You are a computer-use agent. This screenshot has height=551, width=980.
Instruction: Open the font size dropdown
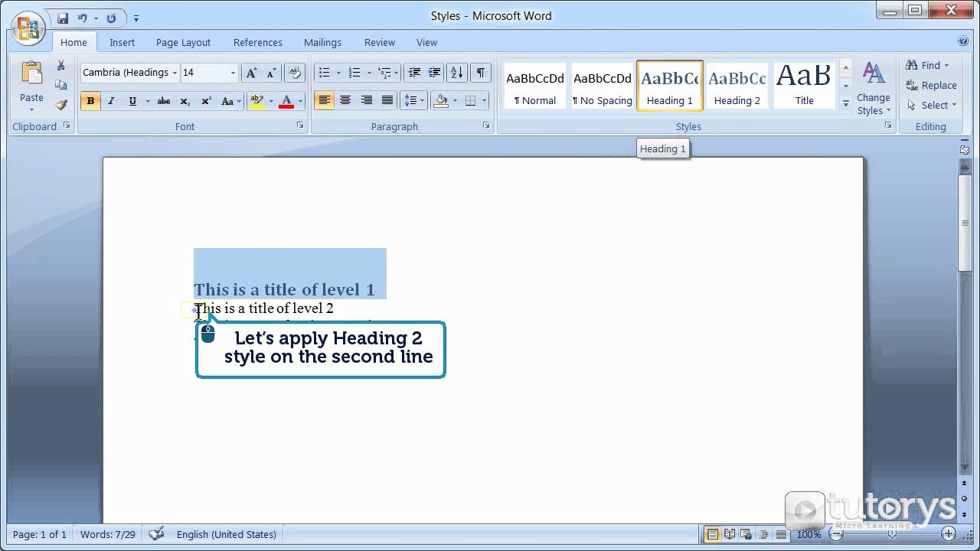point(233,73)
